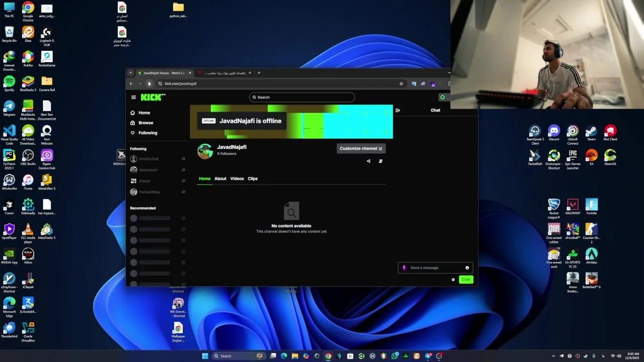Switch to the About channel tab
644x362 pixels.
click(x=220, y=178)
